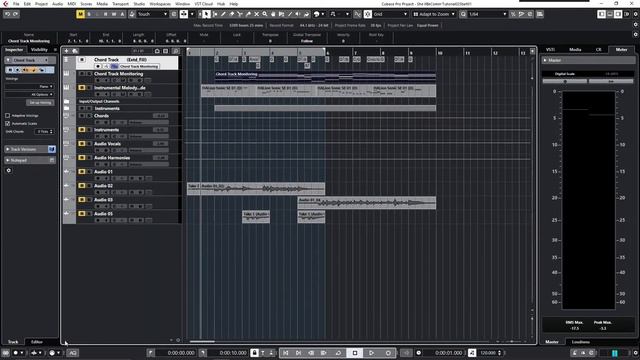The width and height of the screenshot is (640, 360).
Task: Toggle the Cycle loop transport button
Action: pyautogui.click(x=338, y=353)
